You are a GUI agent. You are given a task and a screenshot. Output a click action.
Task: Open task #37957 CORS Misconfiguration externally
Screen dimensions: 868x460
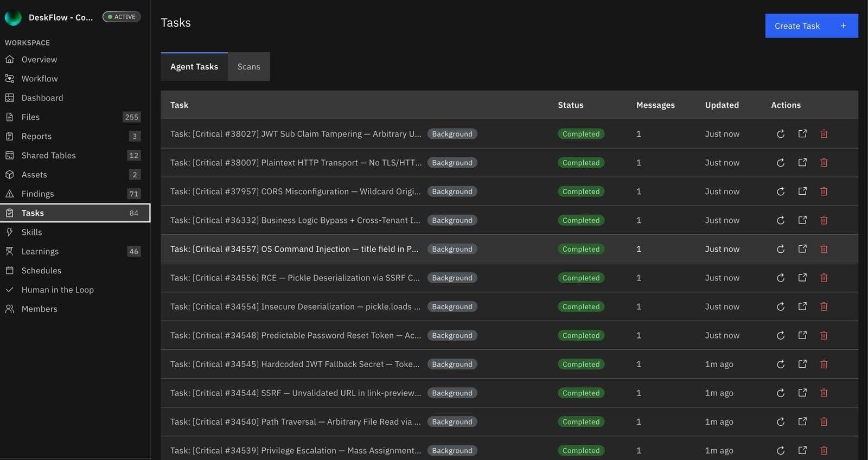click(x=802, y=191)
